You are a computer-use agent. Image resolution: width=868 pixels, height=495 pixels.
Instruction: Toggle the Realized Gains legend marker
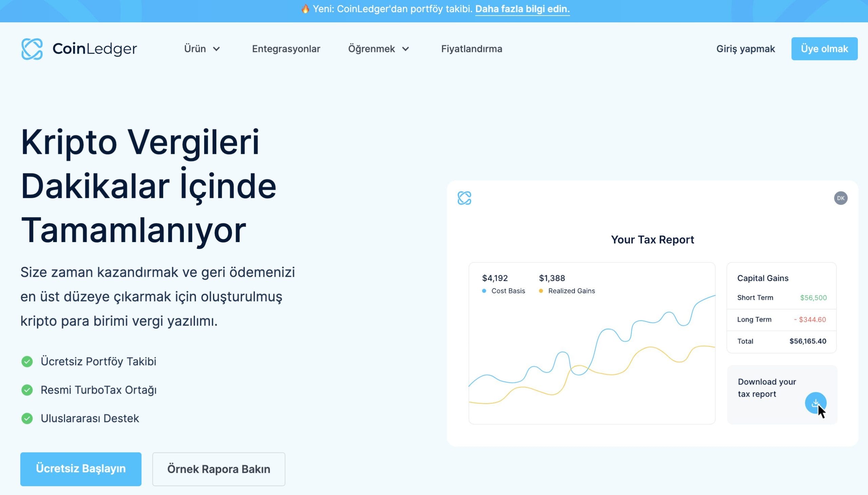540,291
